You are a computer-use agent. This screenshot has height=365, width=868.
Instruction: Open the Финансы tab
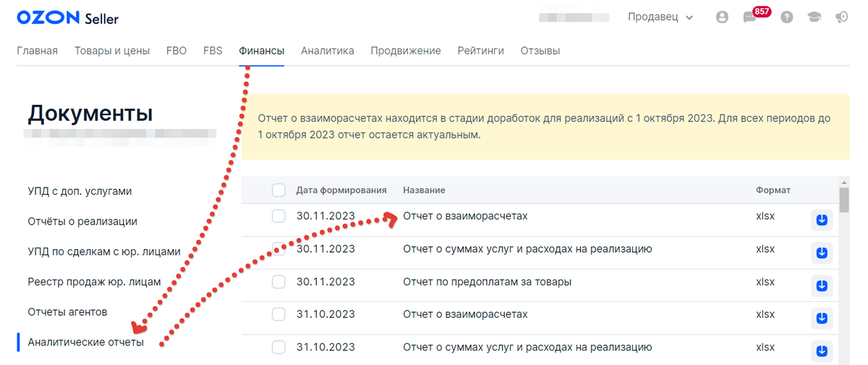pyautogui.click(x=261, y=51)
